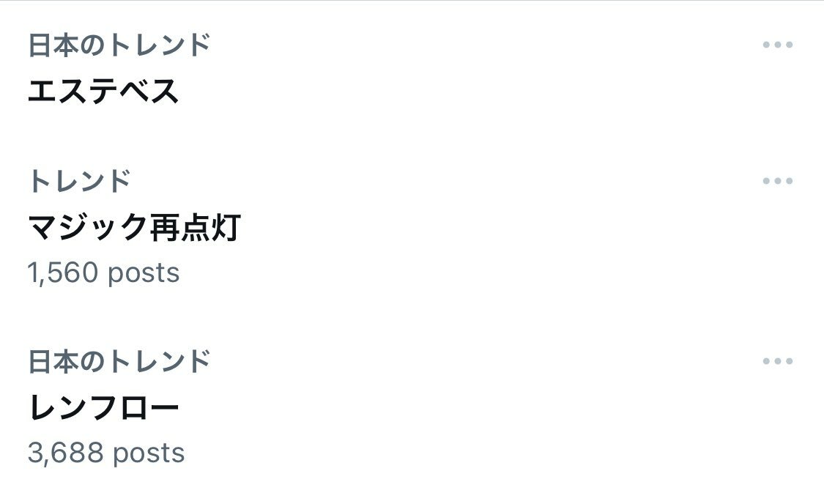Screen dimensions: 824x504
Task: Open more options for マジック再点灯 trend
Action: (x=777, y=181)
